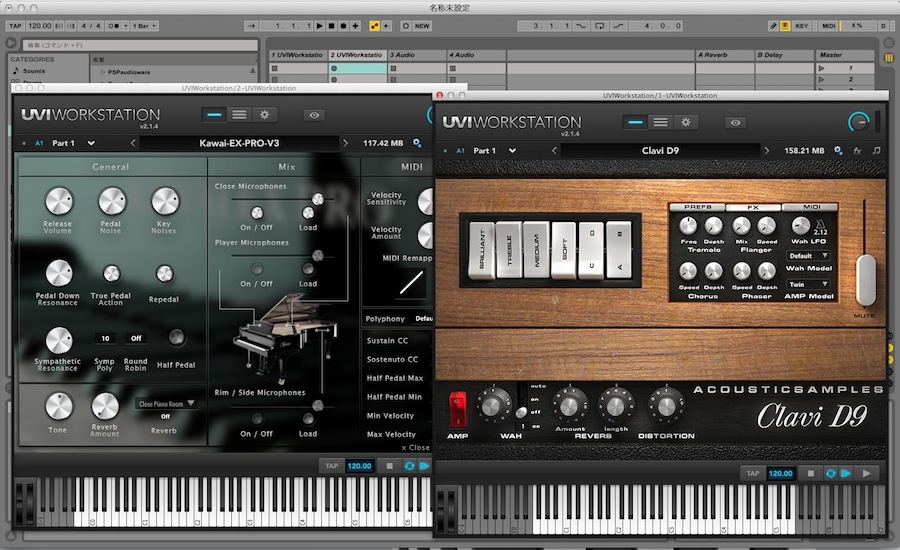Click the Ableton stop button in the top toolbar
The height and width of the screenshot is (550, 900).
(x=331, y=26)
